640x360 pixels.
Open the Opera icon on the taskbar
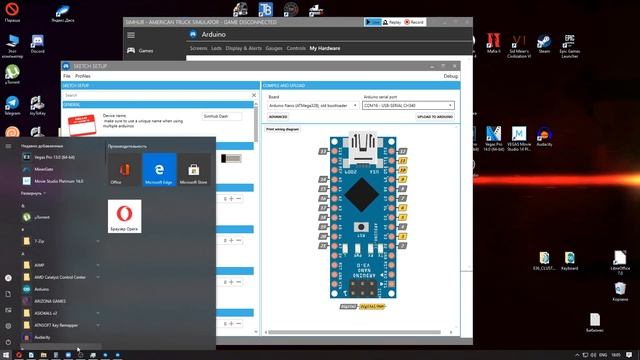[x=18, y=355]
